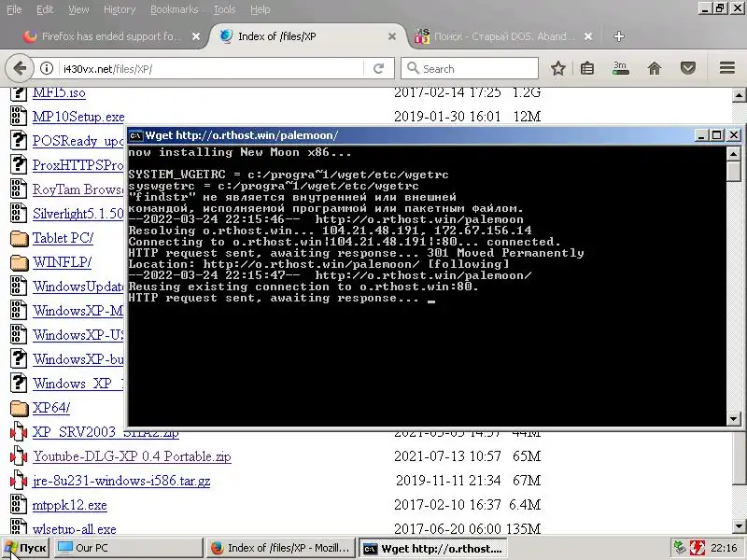This screenshot has height=560, width=747.
Task: Click the archive icon beside Youtube-DLG-XP zip
Action: pos(19,456)
